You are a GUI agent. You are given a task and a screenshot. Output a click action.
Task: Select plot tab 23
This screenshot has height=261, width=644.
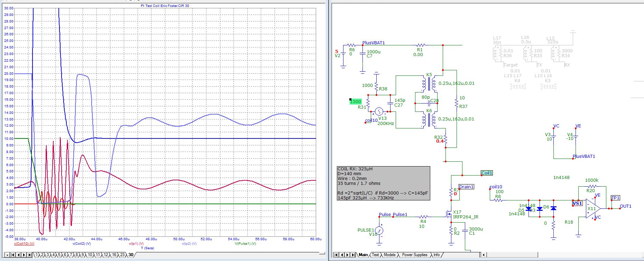click(122, 255)
